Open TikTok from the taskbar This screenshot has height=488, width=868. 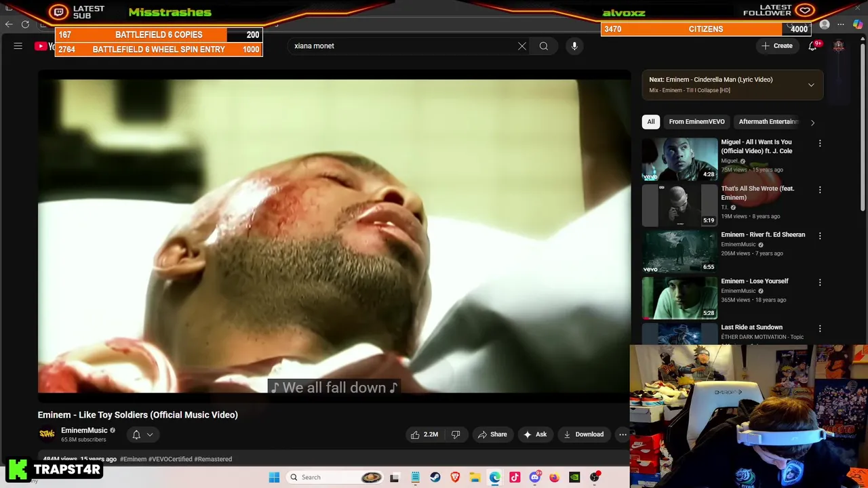(x=515, y=477)
